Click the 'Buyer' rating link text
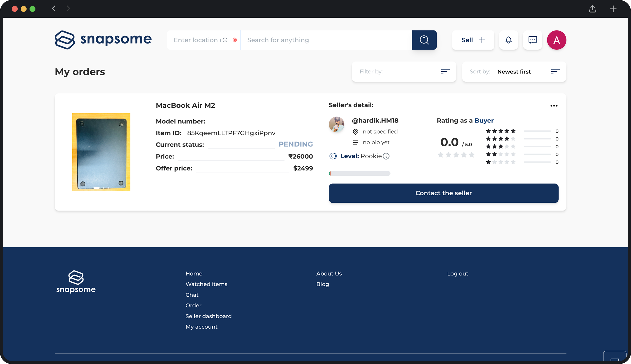 point(484,121)
